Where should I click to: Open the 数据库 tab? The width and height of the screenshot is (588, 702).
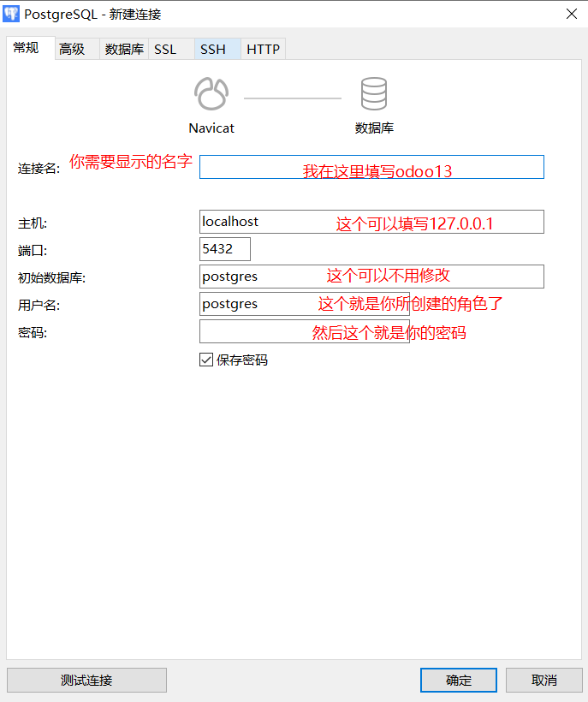(124, 49)
